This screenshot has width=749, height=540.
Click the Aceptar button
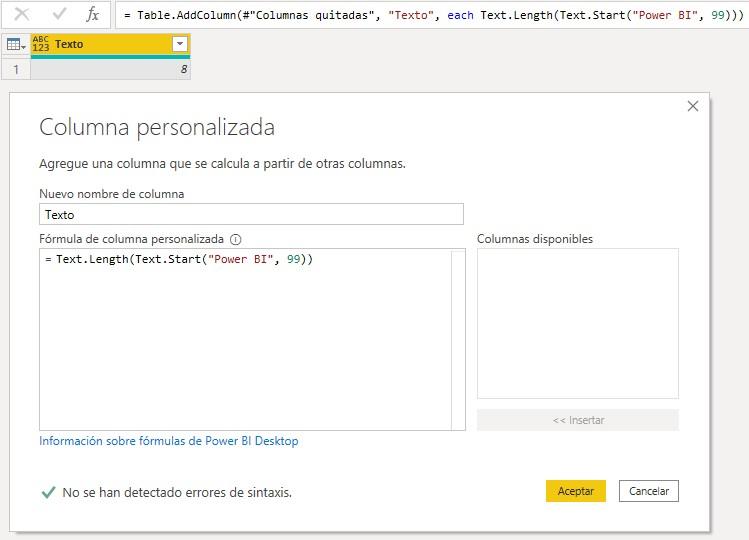click(x=576, y=491)
